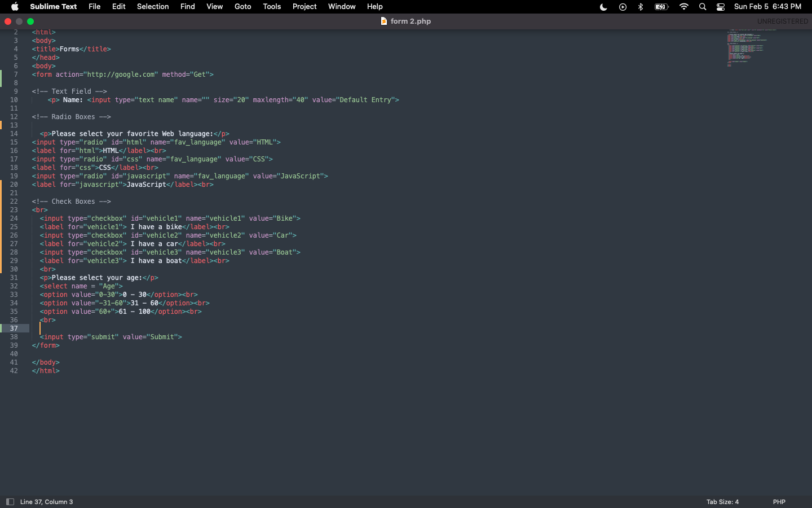Click line number 7 in gutter
The width and height of the screenshot is (812, 508).
[16, 75]
